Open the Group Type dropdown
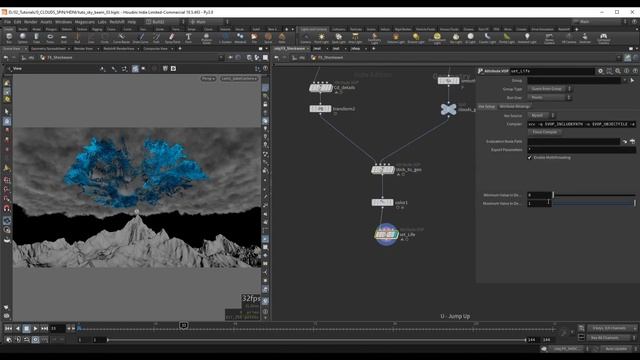This screenshot has width=640, height=360. 549,89
